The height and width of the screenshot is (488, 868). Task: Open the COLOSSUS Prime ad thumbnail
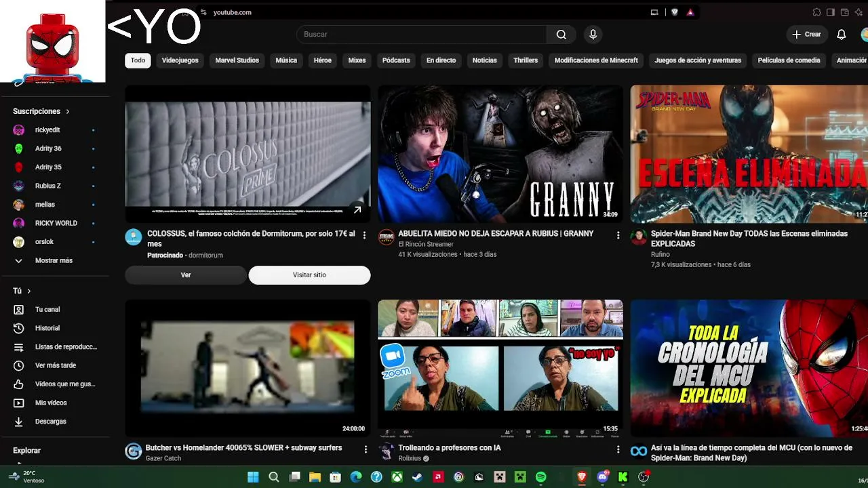coord(248,154)
